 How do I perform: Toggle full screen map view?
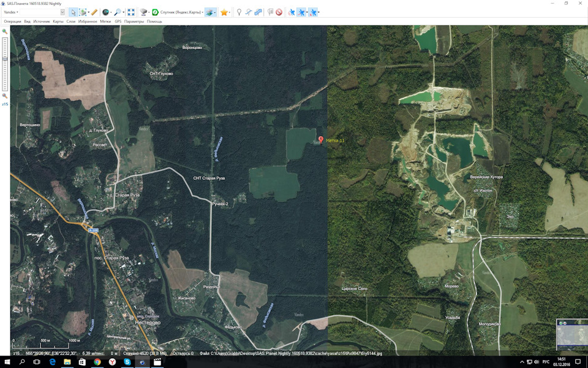tap(131, 12)
